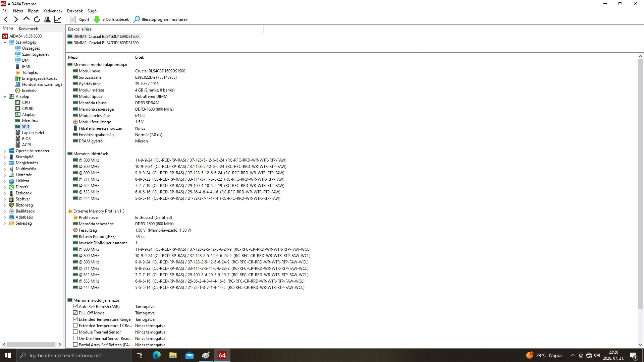This screenshot has width=644, height=362.
Task: Toggle the Extended Temperature 1X Re... checkbox
Action: [x=75, y=325]
